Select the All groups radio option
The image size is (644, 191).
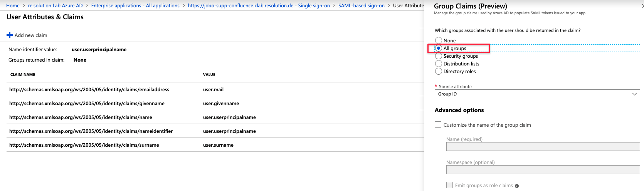[439, 48]
